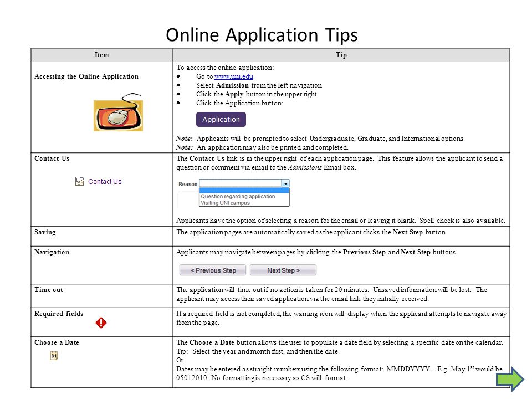Click the sentence about pages automatically saved
532x399 pixels.
tap(311, 232)
